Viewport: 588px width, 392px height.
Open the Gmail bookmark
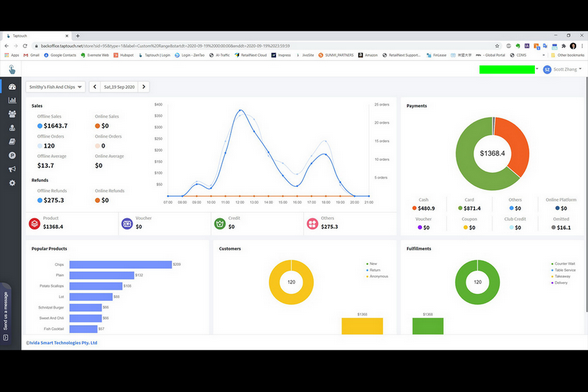click(x=32, y=55)
